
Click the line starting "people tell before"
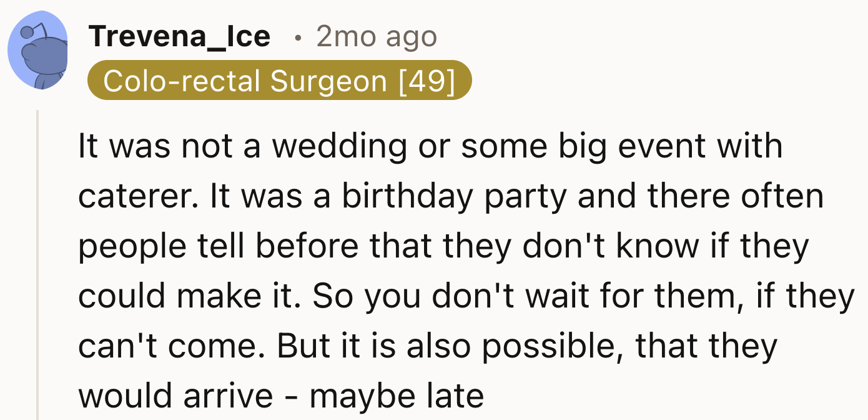coord(443,246)
